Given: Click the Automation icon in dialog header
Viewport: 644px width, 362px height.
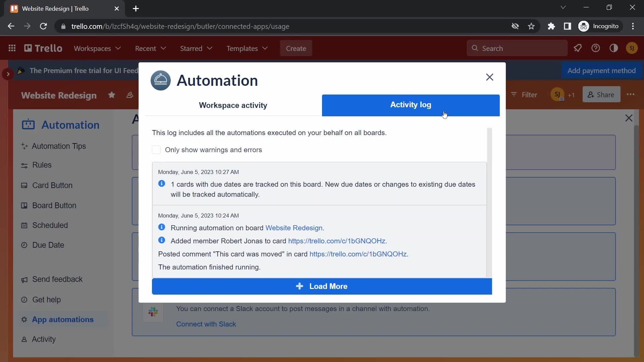Looking at the screenshot, I should click(161, 80).
